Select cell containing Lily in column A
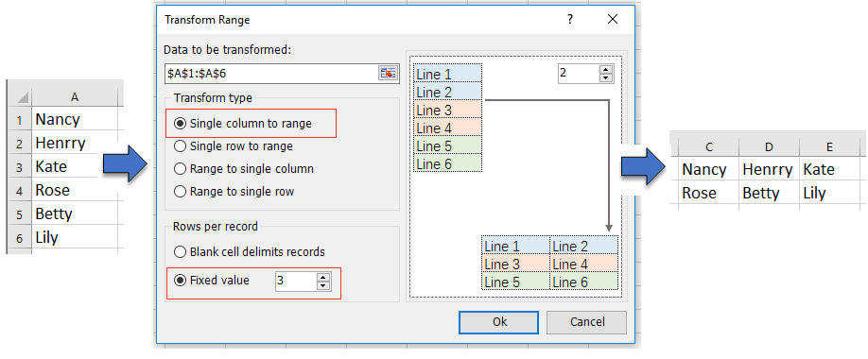868x359 pixels. click(74, 237)
